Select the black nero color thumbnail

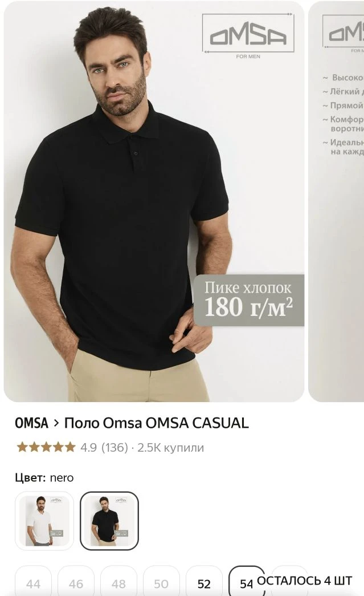click(x=109, y=520)
